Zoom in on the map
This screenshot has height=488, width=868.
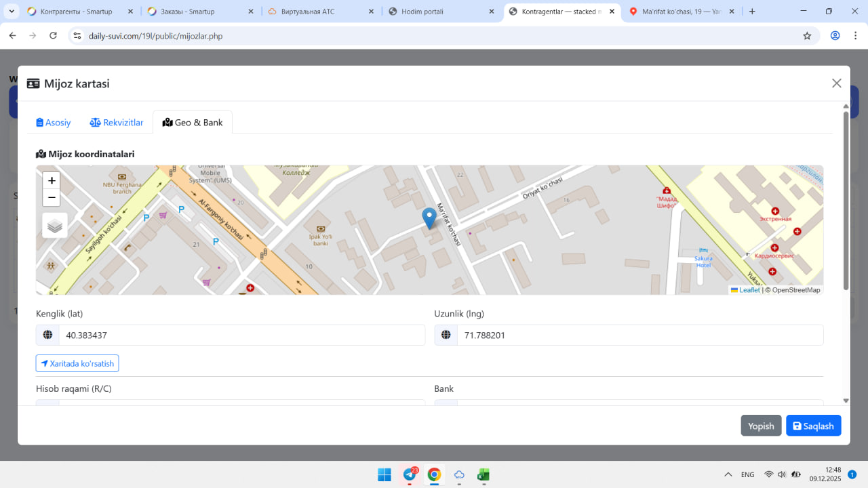(x=52, y=181)
